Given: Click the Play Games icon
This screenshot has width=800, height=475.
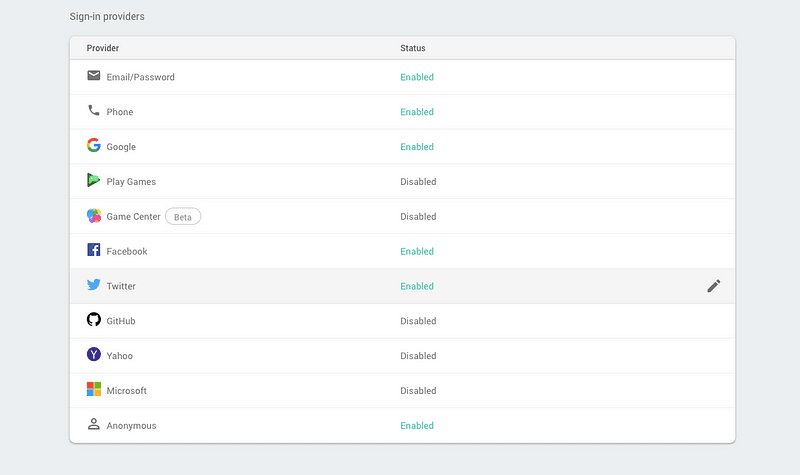Looking at the screenshot, I should tap(93, 180).
